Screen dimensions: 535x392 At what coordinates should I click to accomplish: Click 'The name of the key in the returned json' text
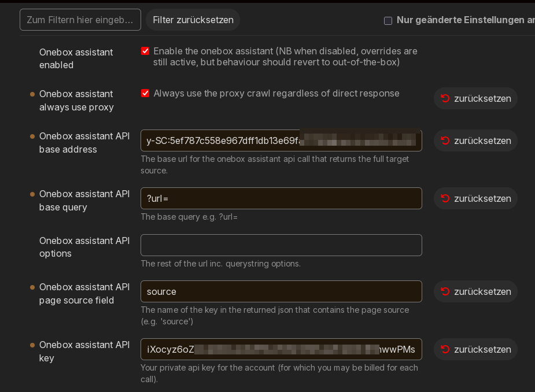tap(275, 316)
